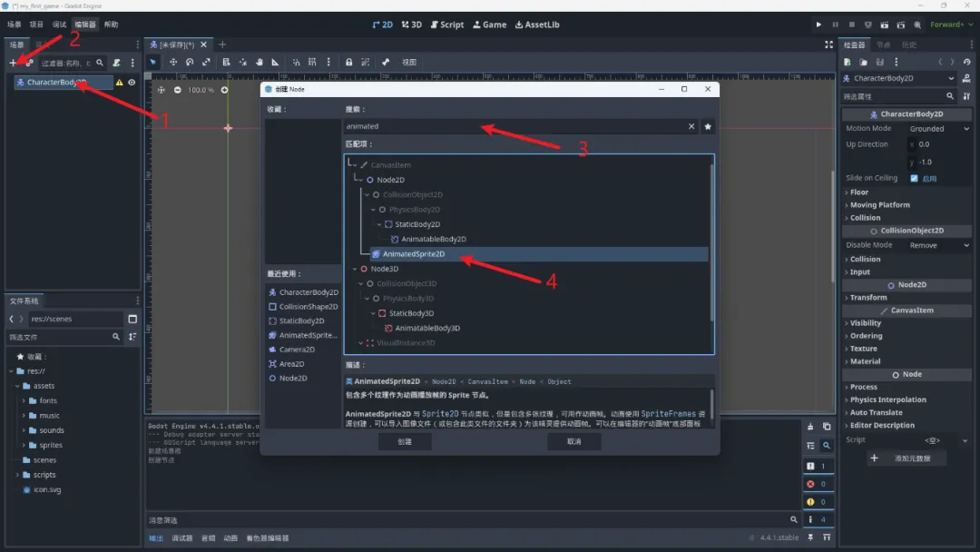Run the current scene via clapperboard icon
The width and height of the screenshot is (980, 552).
coord(885,25)
